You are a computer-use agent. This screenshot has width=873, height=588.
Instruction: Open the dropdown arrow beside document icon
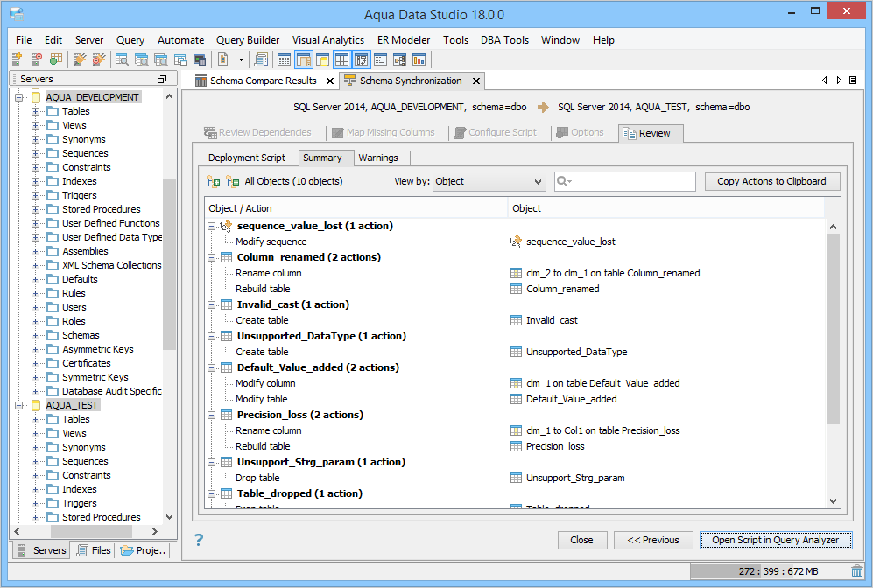(241, 59)
